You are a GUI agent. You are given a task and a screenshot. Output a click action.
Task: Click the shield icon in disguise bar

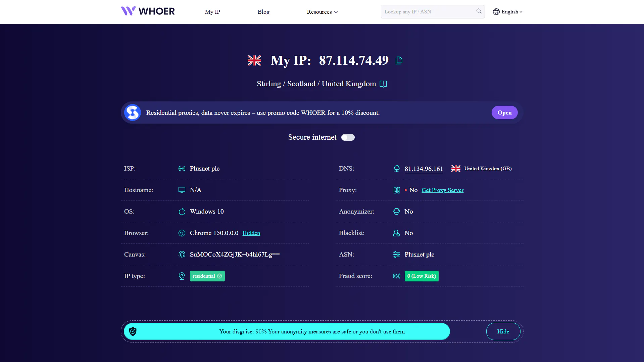coord(133,331)
